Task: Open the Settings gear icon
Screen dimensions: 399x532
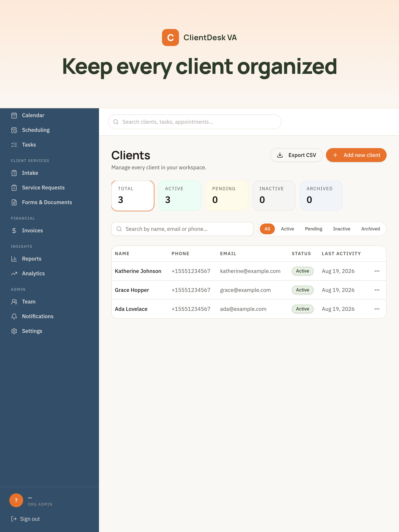Action: tap(14, 331)
